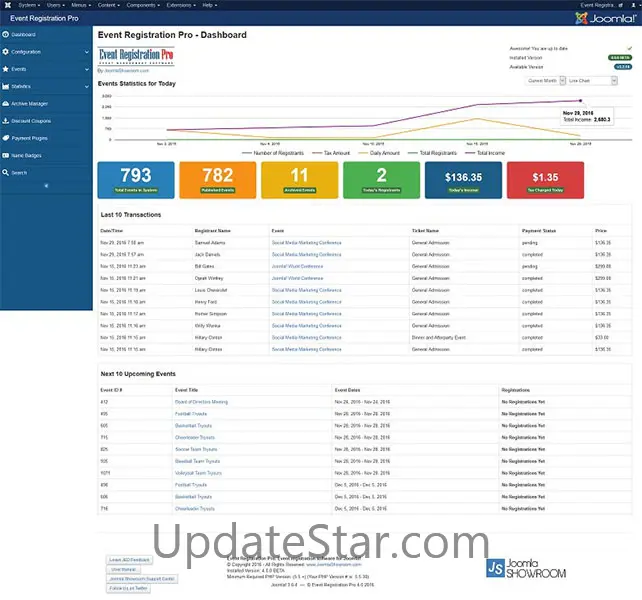Viewport: 642px width, 600px height.
Task: Open Soccer Team Tryouts event link
Action: pos(196,449)
